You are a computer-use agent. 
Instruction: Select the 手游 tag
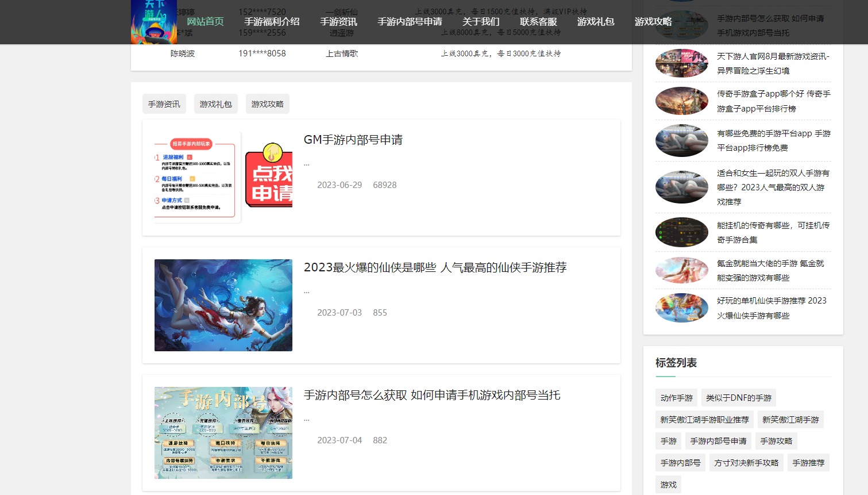[669, 441]
